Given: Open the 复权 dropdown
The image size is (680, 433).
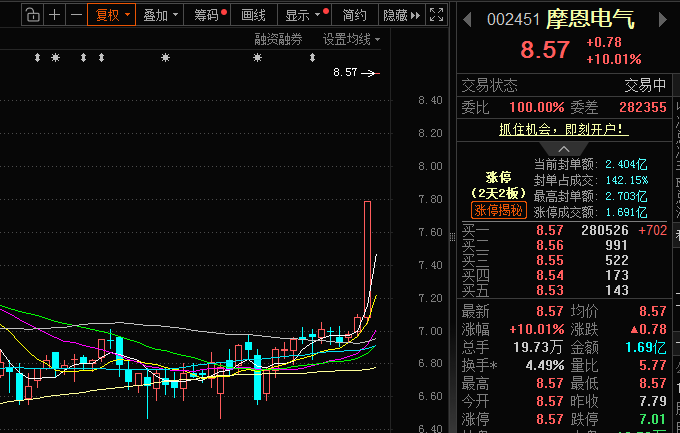Looking at the screenshot, I should (112, 15).
